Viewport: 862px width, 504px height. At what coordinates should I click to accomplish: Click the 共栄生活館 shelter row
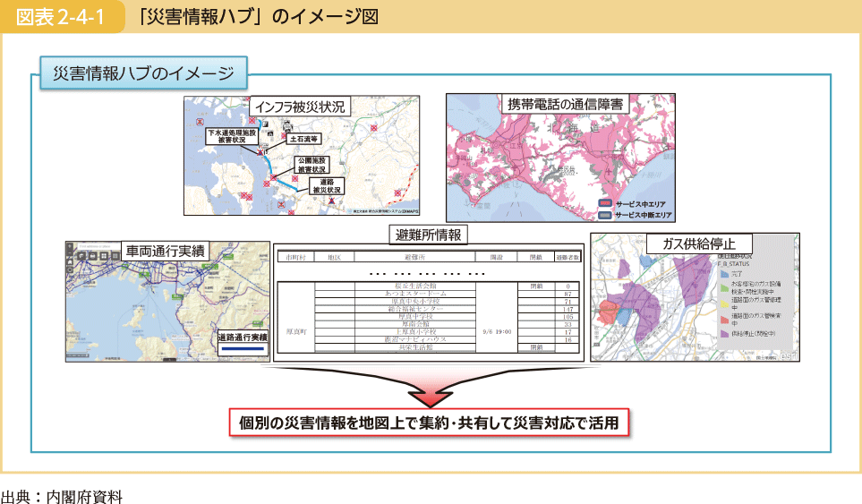point(415,347)
